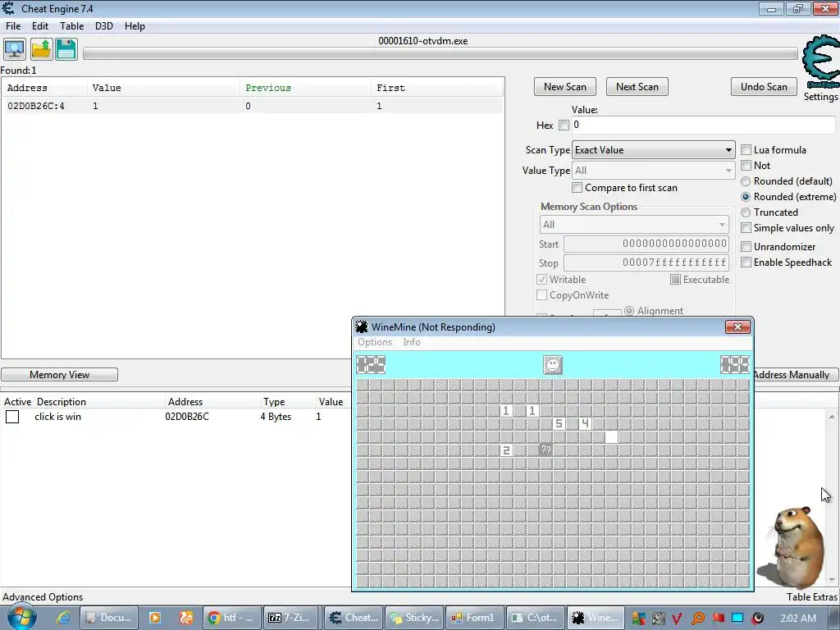Open the Edit menu

pyautogui.click(x=40, y=26)
